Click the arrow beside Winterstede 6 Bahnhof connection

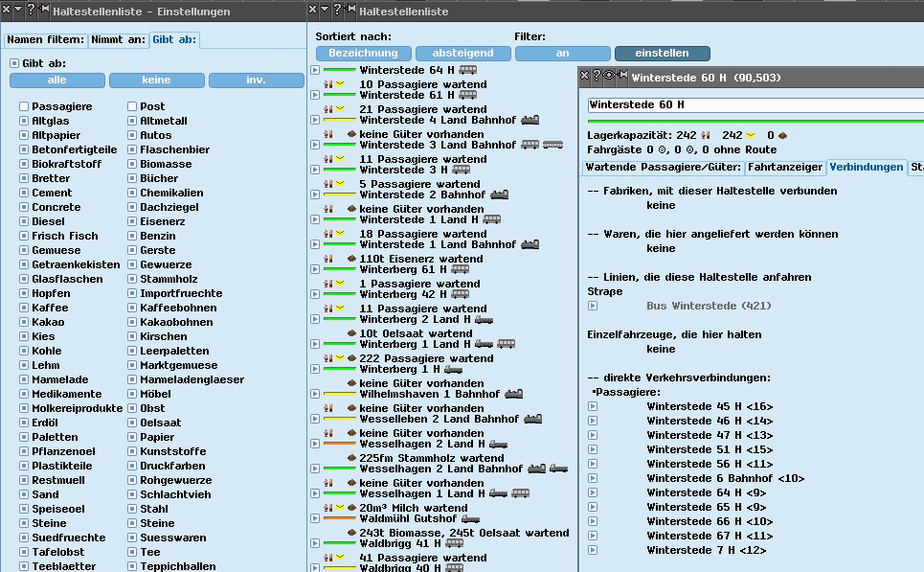click(x=593, y=478)
